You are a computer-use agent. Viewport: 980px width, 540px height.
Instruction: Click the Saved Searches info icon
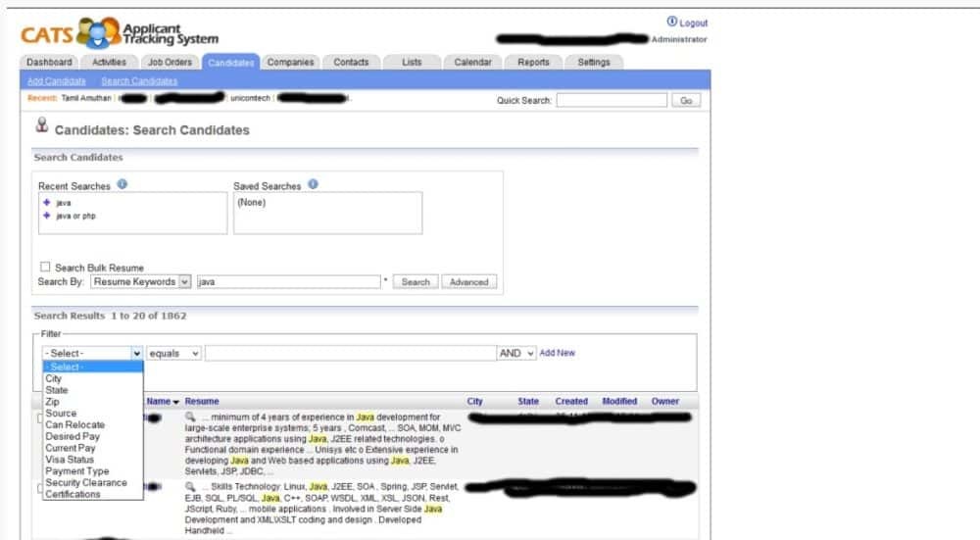click(313, 184)
